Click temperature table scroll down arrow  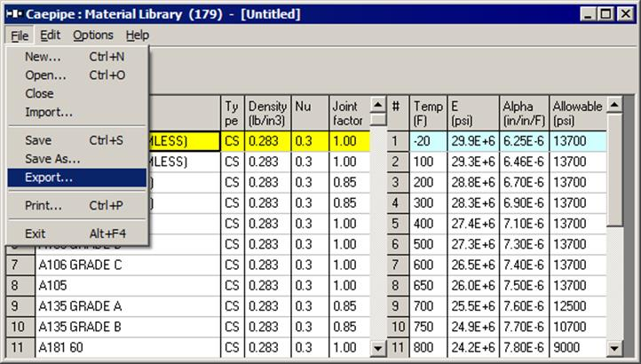pos(614,349)
